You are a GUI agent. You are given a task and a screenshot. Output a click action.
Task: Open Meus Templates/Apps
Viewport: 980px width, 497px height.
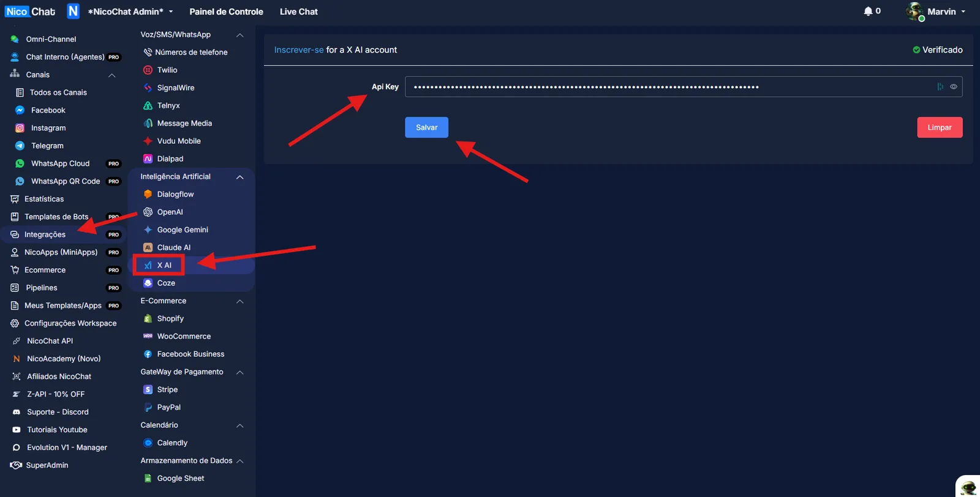click(64, 305)
